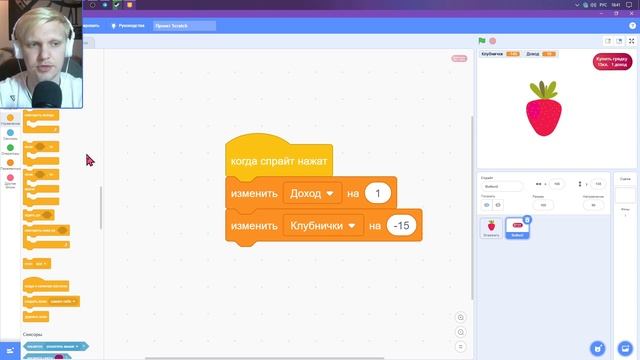Zoom in the workspace
Screen dimensions: 640x360
pyautogui.click(x=460, y=318)
